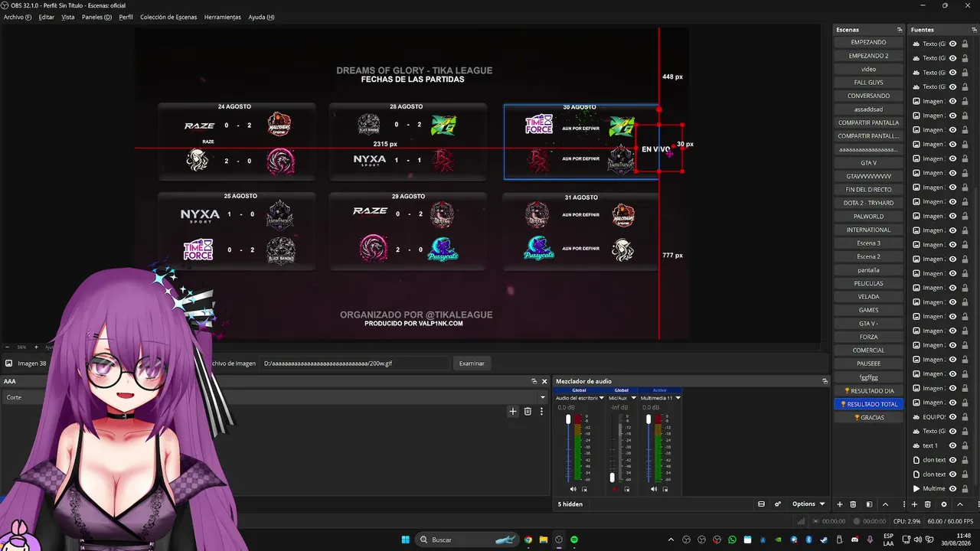This screenshot has height=551, width=980.
Task: Mute the Multimedia 11 channel
Action: point(653,489)
